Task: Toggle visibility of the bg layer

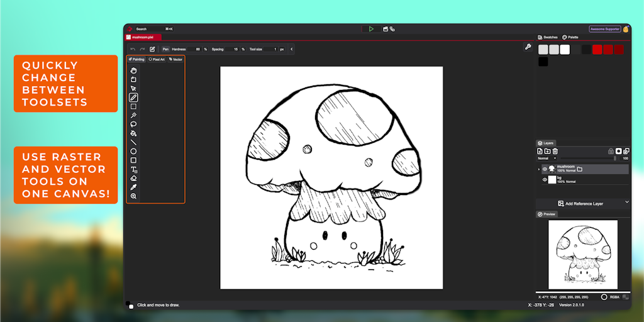Action: tap(545, 180)
